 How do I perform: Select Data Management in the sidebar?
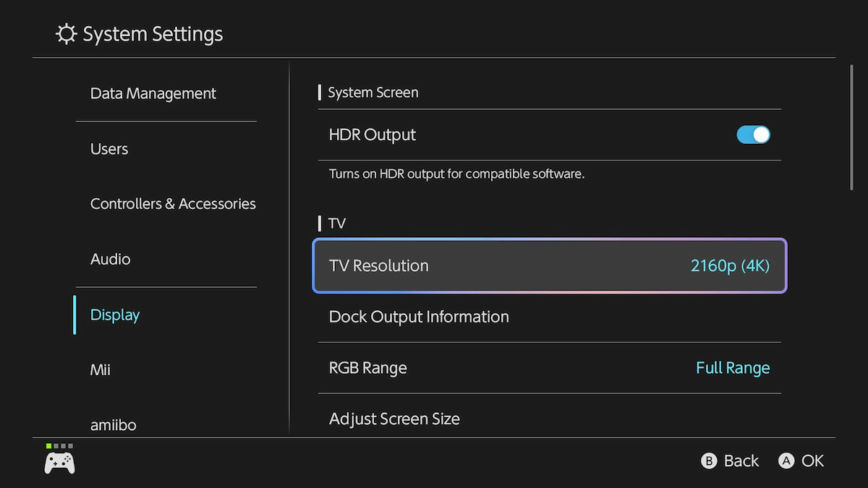(x=153, y=93)
